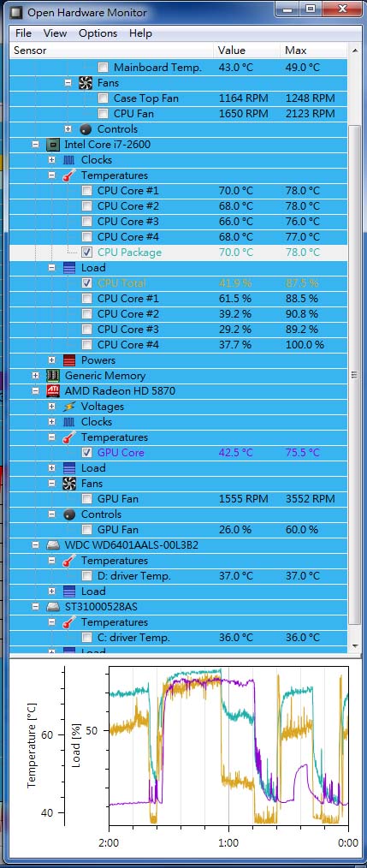Enable plotting for CPU Core #1 temperature
This screenshot has width=367, height=868.
click(x=87, y=191)
